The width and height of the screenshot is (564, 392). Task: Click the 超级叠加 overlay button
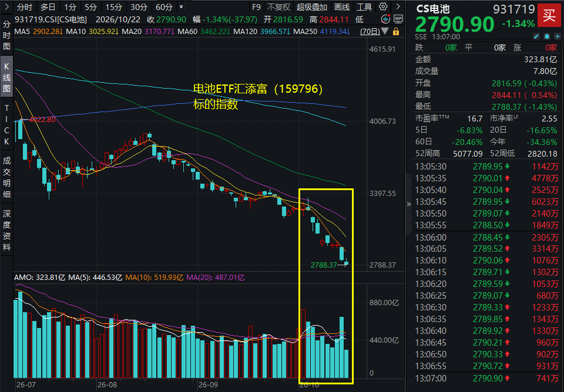point(311,7)
